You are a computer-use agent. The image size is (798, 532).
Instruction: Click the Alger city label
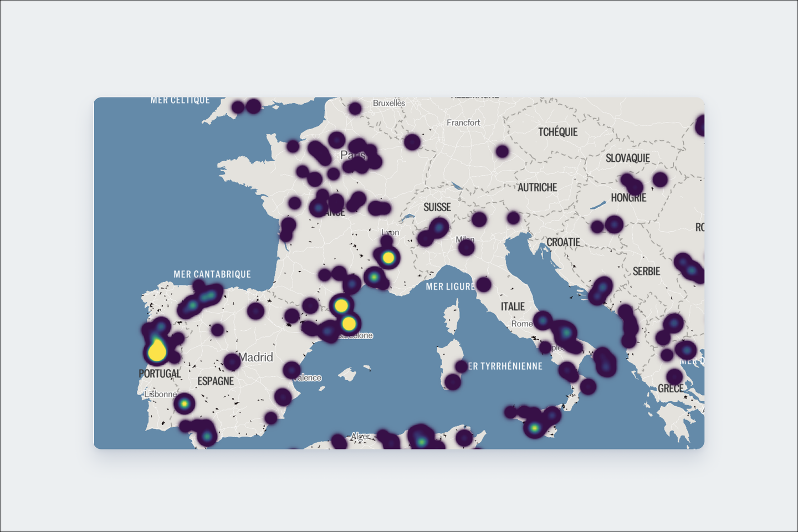(x=360, y=437)
